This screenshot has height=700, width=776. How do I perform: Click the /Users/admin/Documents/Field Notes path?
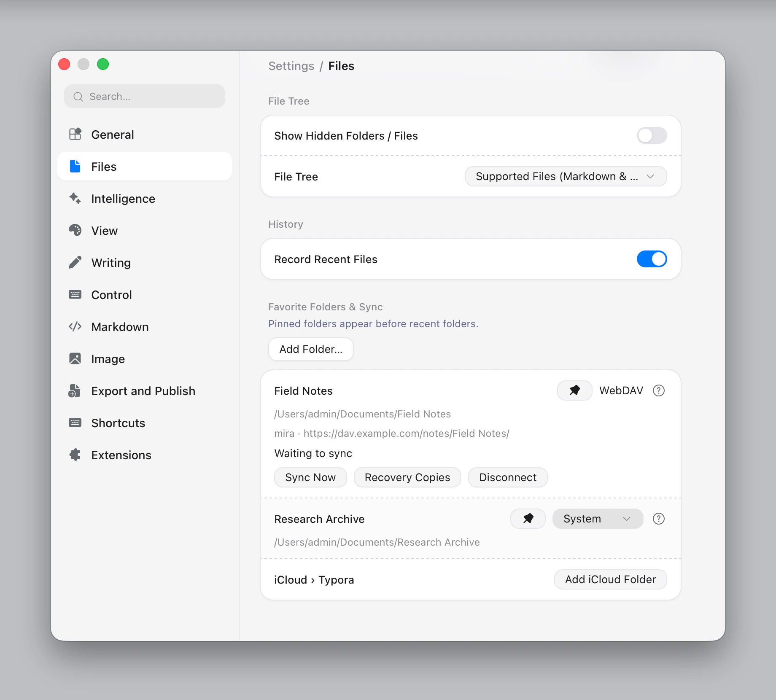point(363,414)
